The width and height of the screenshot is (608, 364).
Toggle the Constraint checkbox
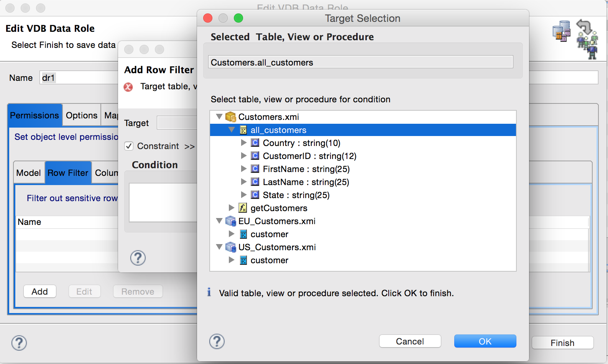[x=129, y=146]
